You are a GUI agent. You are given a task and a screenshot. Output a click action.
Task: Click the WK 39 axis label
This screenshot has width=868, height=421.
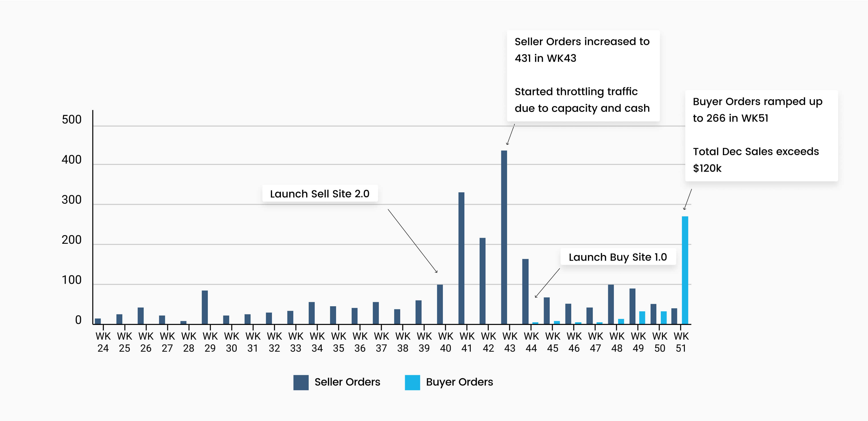(x=424, y=342)
